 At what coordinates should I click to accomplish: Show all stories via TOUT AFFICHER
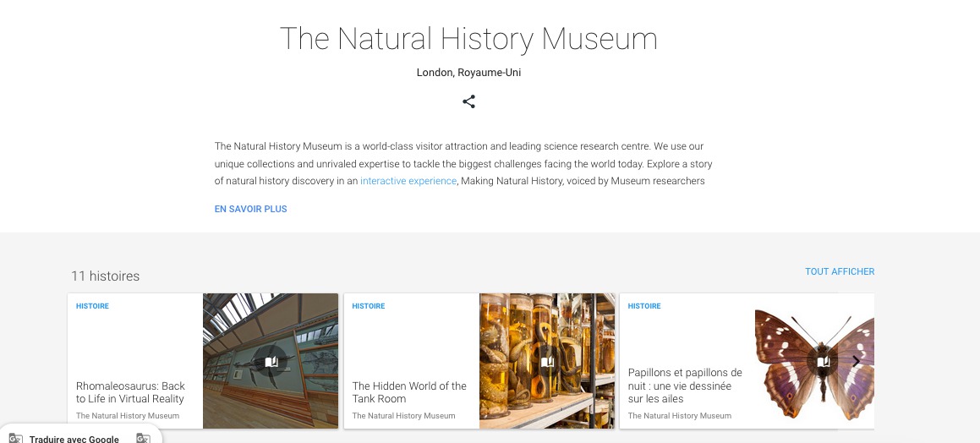840,271
